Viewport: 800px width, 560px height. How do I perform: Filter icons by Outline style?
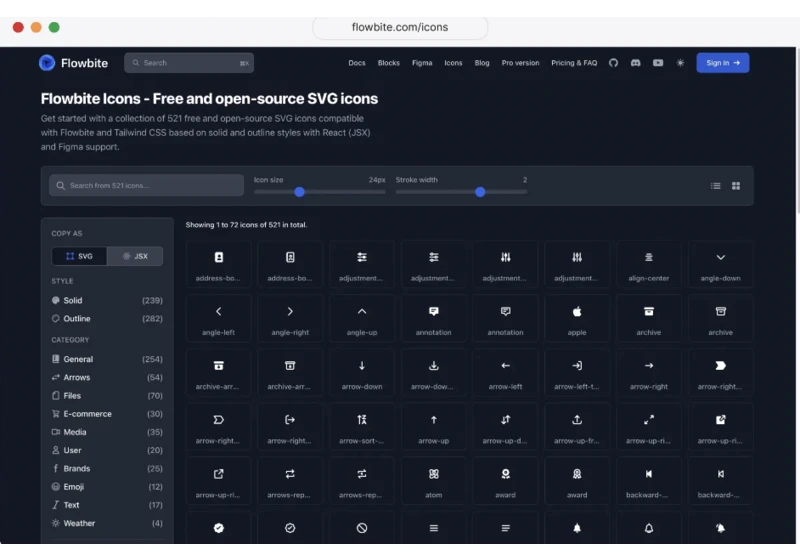click(x=107, y=319)
